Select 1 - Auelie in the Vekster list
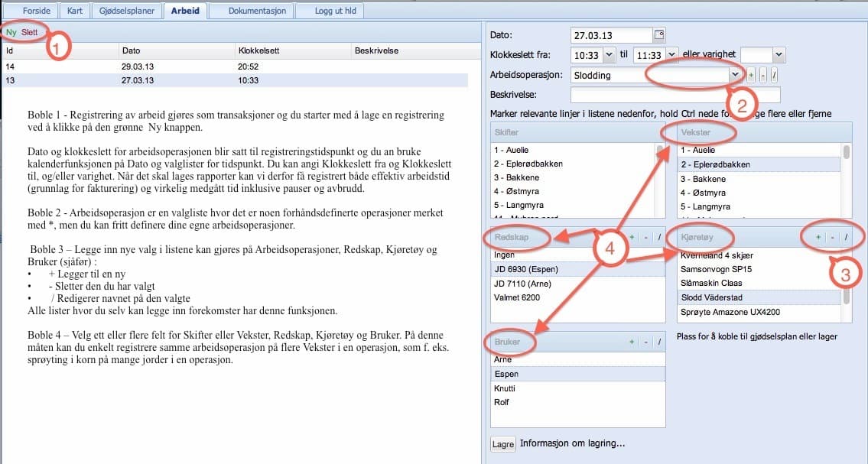Viewport: 868px width, 464px height. click(759, 150)
